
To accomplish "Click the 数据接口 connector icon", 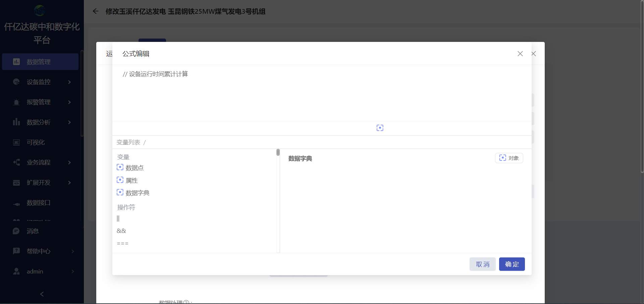I will [x=16, y=204].
